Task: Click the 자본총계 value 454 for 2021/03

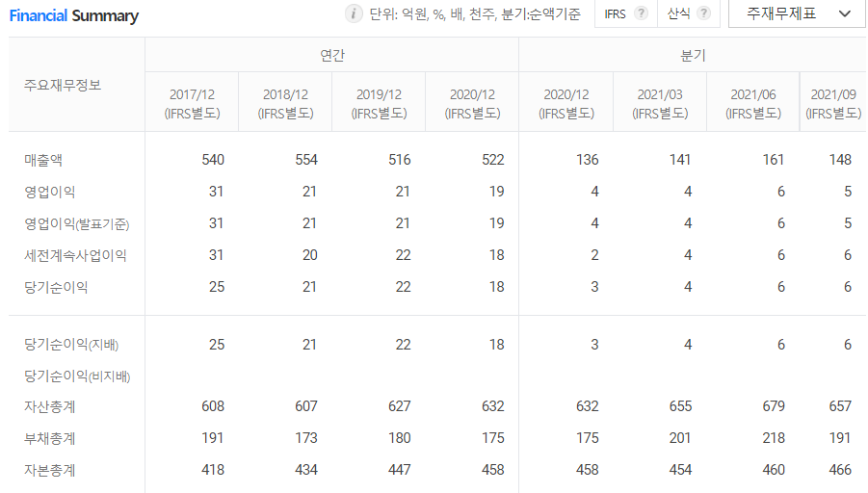Action: (680, 470)
